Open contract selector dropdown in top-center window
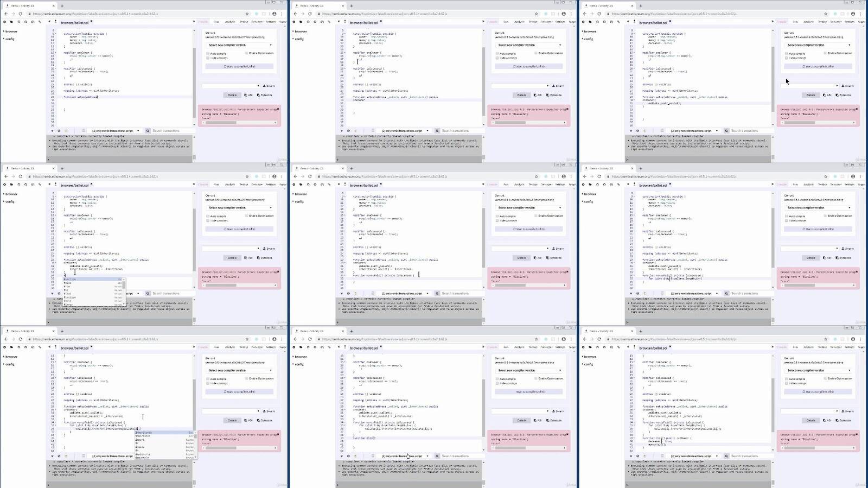Image resolution: width=868 pixels, height=488 pixels. pos(521,86)
